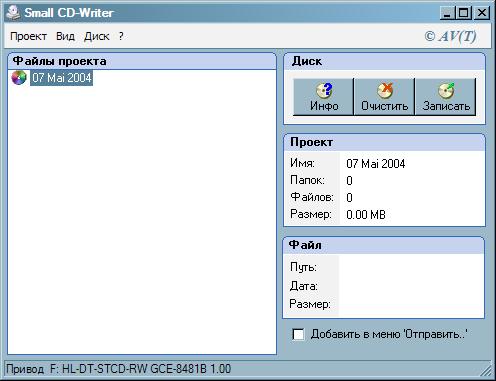The image size is (496, 381).
Task: Click the Дата: label in Файл panel
Action: click(x=303, y=286)
